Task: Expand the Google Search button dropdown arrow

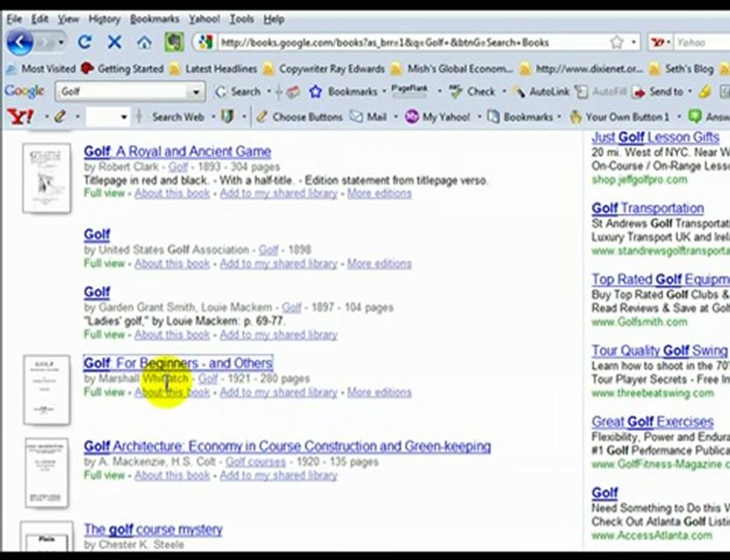Action: [269, 92]
